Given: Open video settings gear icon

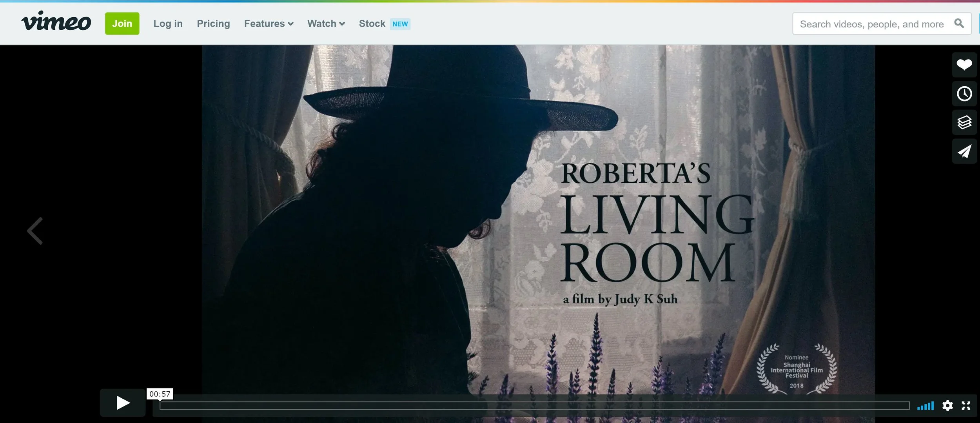Looking at the screenshot, I should tap(947, 405).
